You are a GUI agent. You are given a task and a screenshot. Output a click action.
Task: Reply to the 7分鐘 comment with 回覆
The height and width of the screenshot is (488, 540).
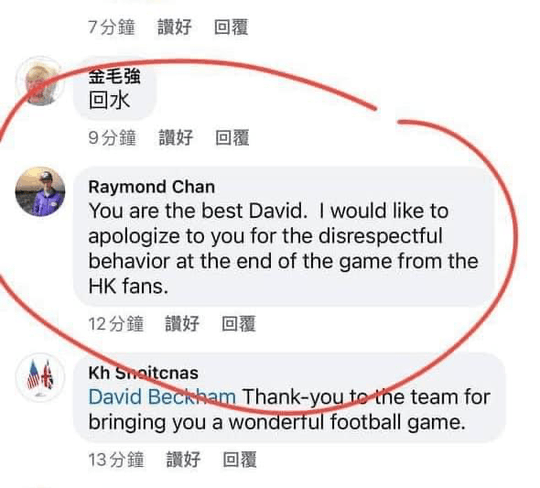(231, 27)
